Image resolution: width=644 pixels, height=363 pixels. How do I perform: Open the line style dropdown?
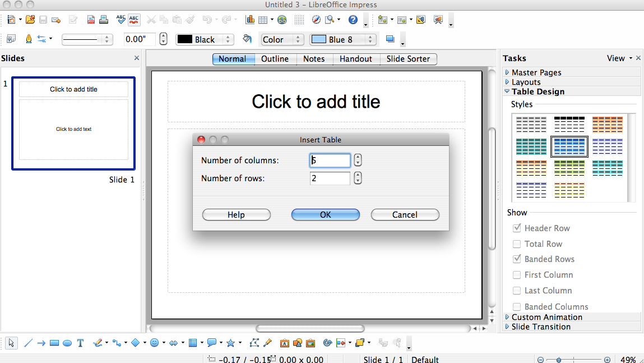tap(87, 39)
